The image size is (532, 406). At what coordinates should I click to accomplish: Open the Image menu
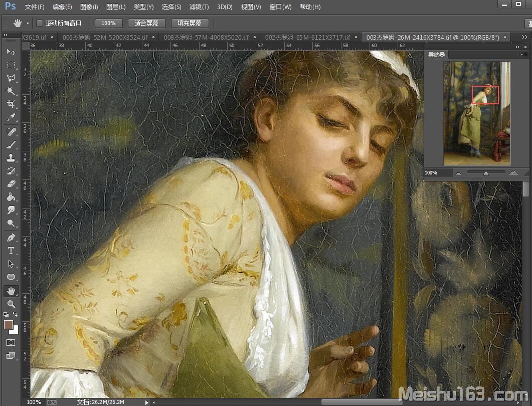tap(89, 7)
